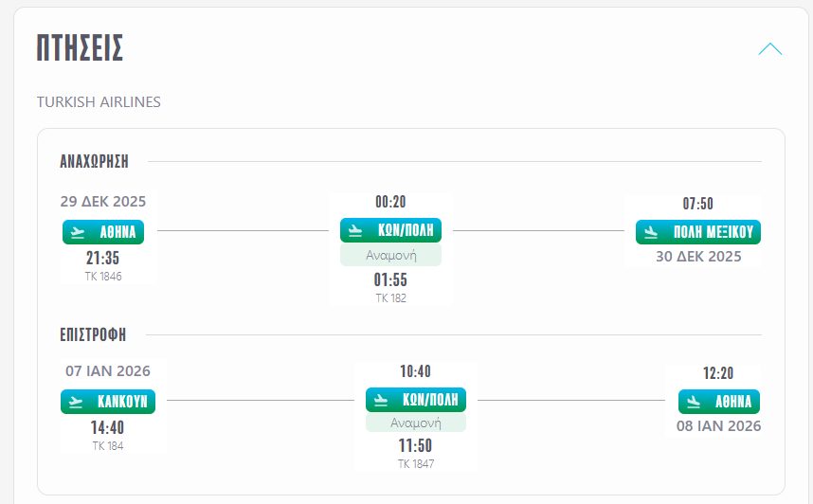Click the takeoff plane icon on ΚΑΝΚΟΥΝ badge
The width and height of the screenshot is (813, 504).
pos(77,401)
